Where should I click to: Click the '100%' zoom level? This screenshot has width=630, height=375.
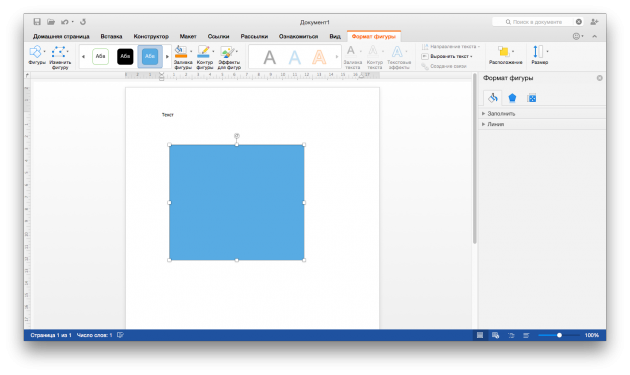591,335
